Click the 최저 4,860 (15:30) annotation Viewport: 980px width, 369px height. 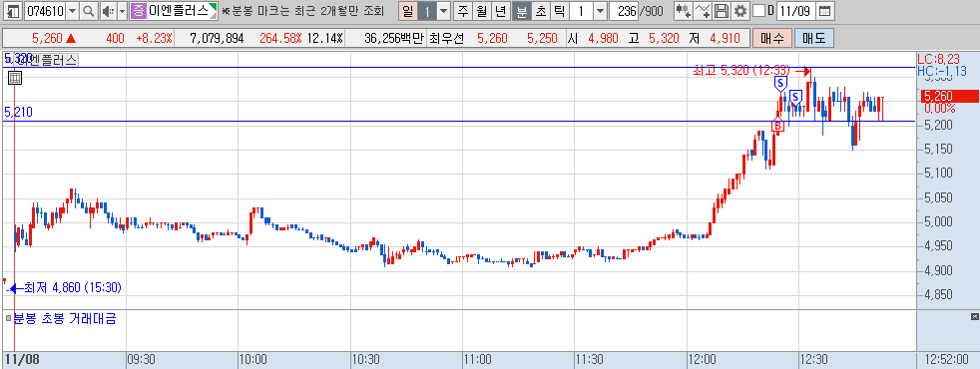click(73, 288)
